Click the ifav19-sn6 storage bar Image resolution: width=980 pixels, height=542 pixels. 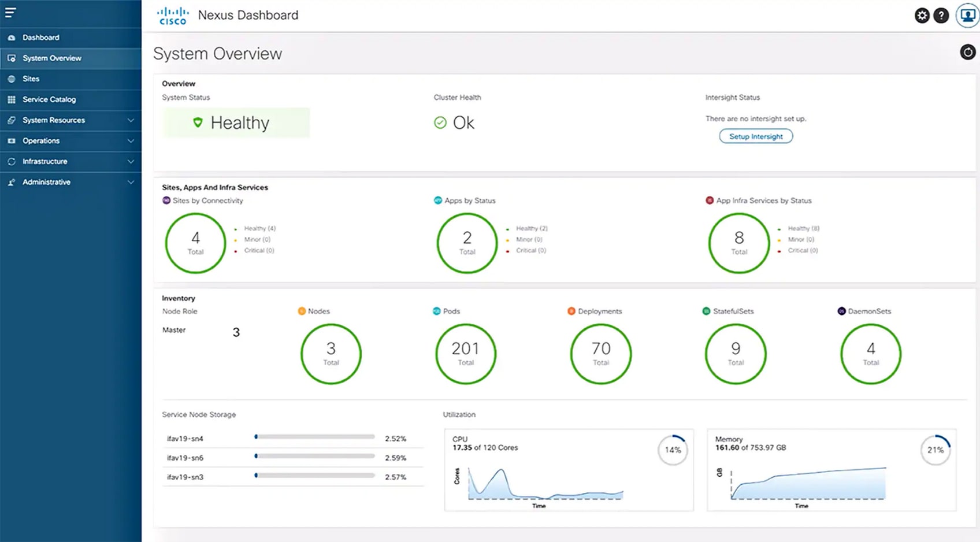[x=314, y=456]
